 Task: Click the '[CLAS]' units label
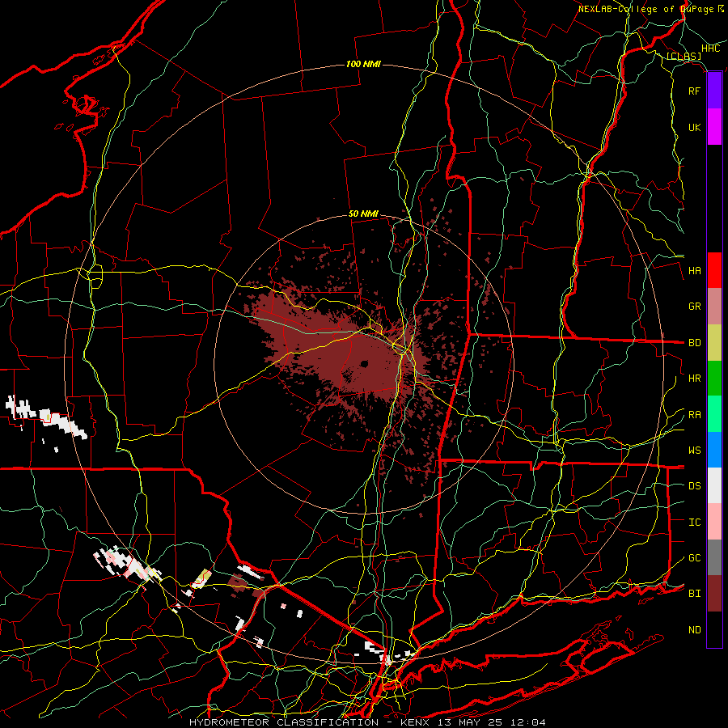tap(684, 57)
